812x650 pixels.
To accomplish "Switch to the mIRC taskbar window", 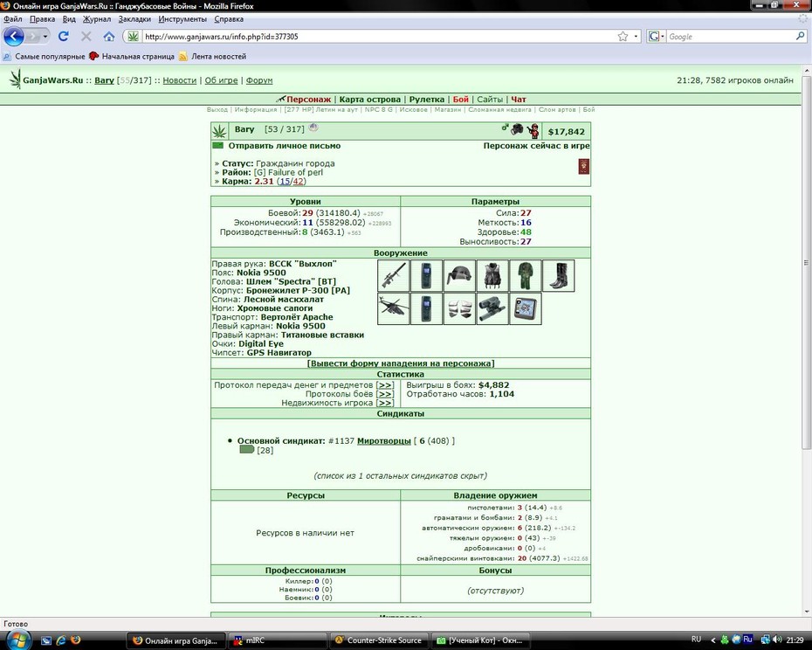I will coord(279,640).
